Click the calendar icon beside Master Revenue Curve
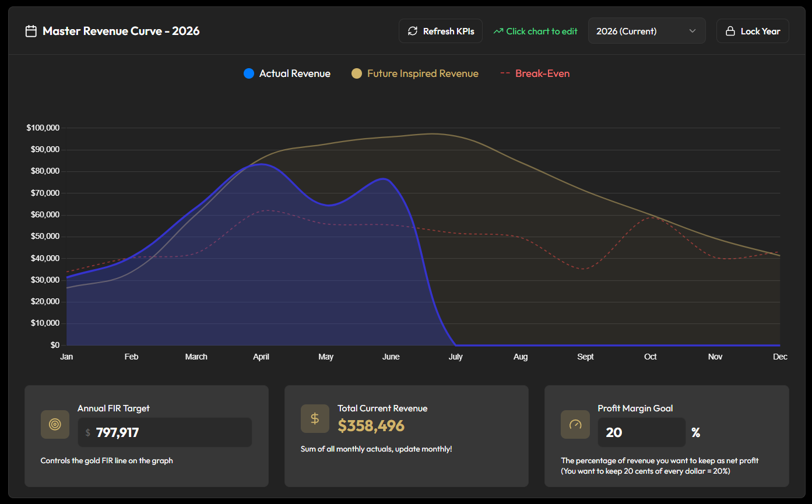 [31, 31]
